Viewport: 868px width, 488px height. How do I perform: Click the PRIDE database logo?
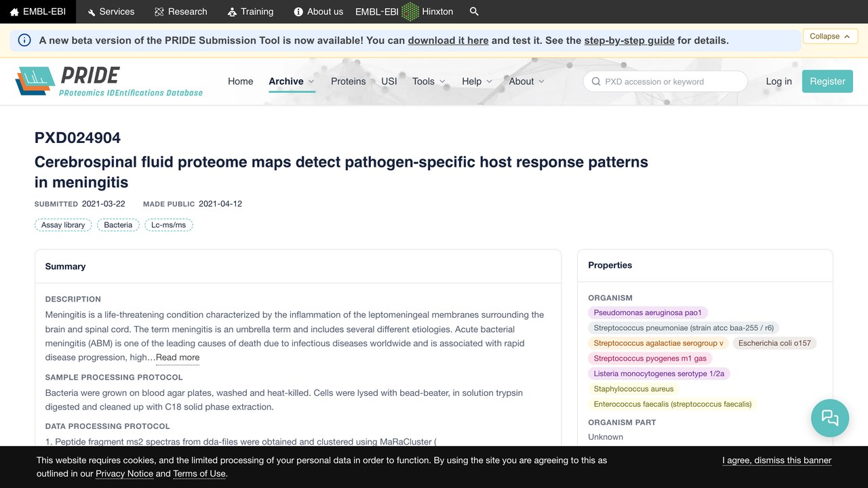[x=109, y=81]
